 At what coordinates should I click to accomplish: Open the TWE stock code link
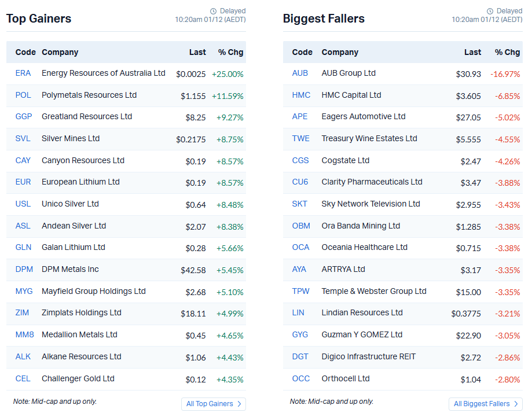pos(301,139)
